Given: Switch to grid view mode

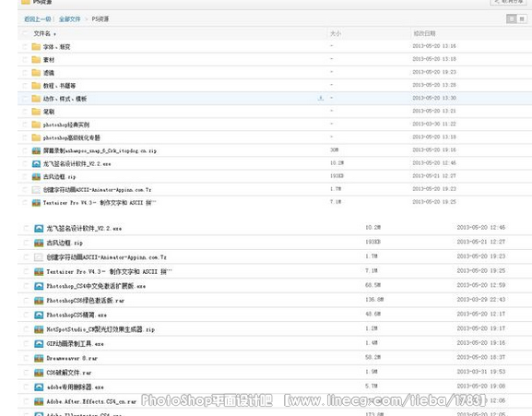Looking at the screenshot, I should (x=522, y=19).
